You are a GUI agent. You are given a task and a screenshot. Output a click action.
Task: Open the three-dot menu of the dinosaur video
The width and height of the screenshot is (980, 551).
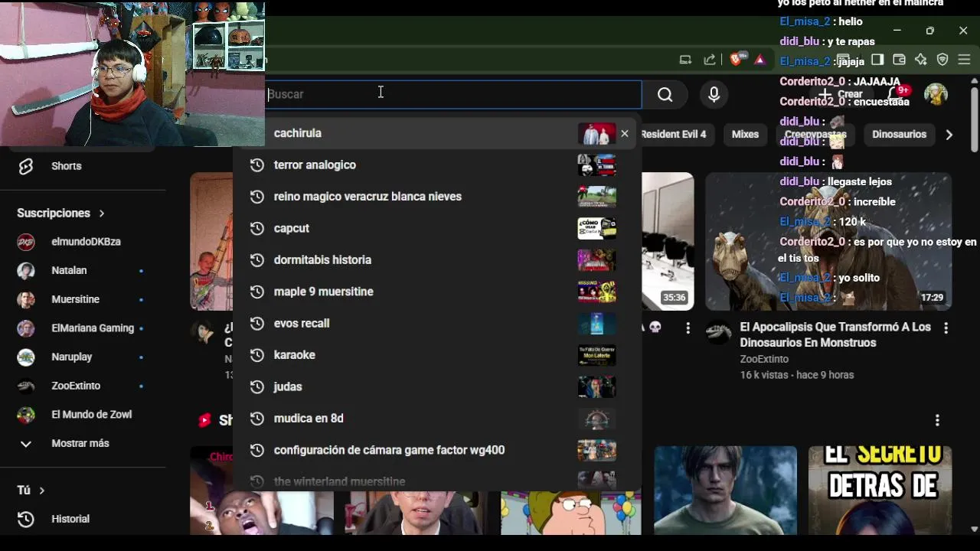click(946, 328)
